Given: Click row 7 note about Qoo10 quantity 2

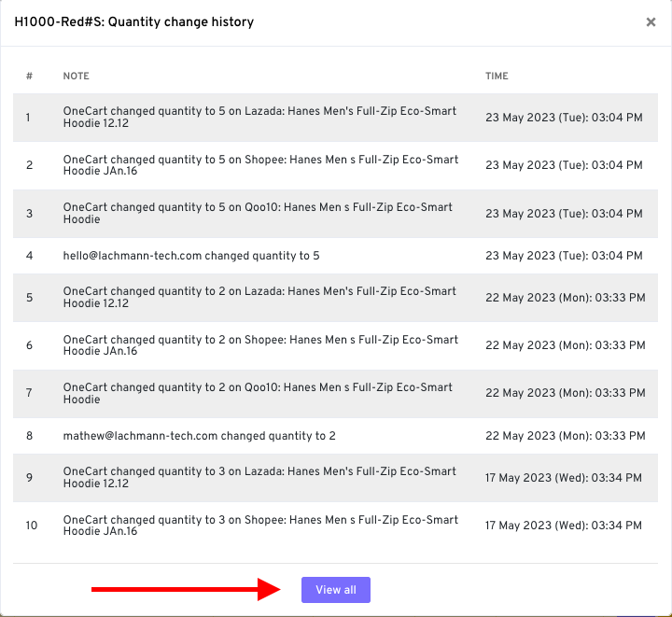Looking at the screenshot, I should [x=258, y=393].
